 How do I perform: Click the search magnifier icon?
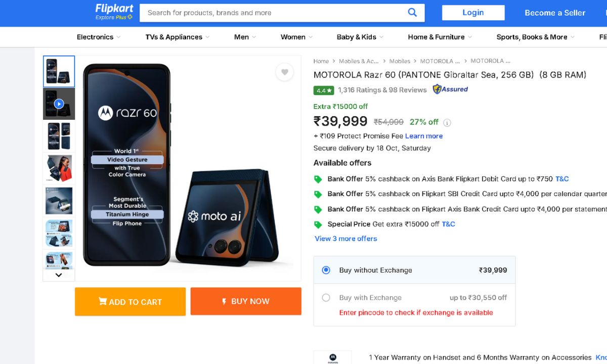(x=412, y=13)
